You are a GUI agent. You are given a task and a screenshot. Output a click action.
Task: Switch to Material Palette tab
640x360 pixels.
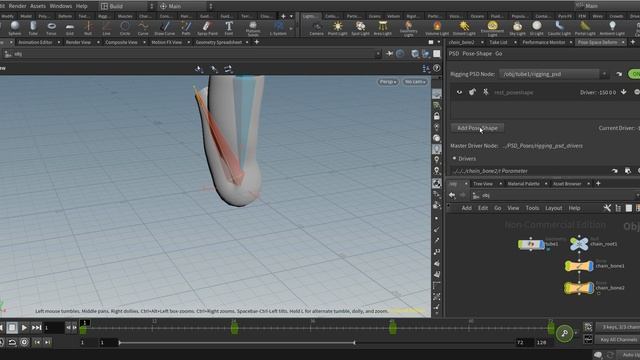523,184
